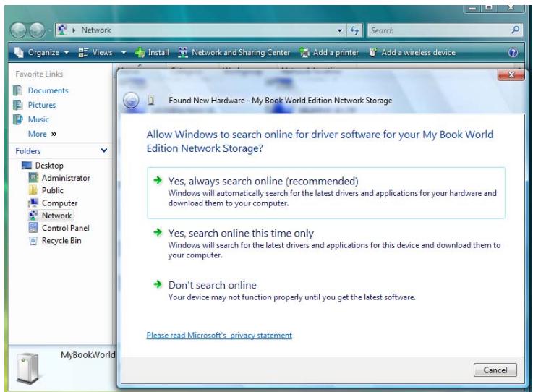Image resolution: width=533 pixels, height=392 pixels.
Task: Click the Music icon in Favorite Links
Action: (17, 119)
